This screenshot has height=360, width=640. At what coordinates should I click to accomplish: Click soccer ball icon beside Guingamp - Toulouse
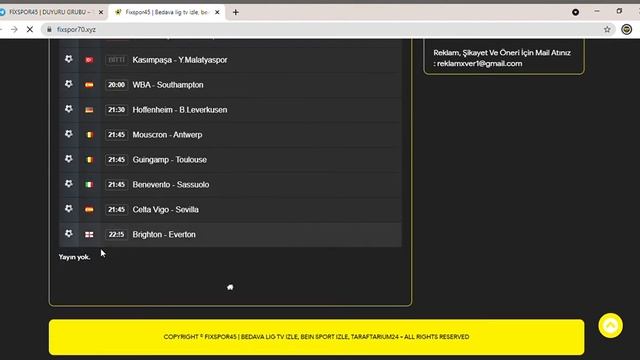coord(69,159)
